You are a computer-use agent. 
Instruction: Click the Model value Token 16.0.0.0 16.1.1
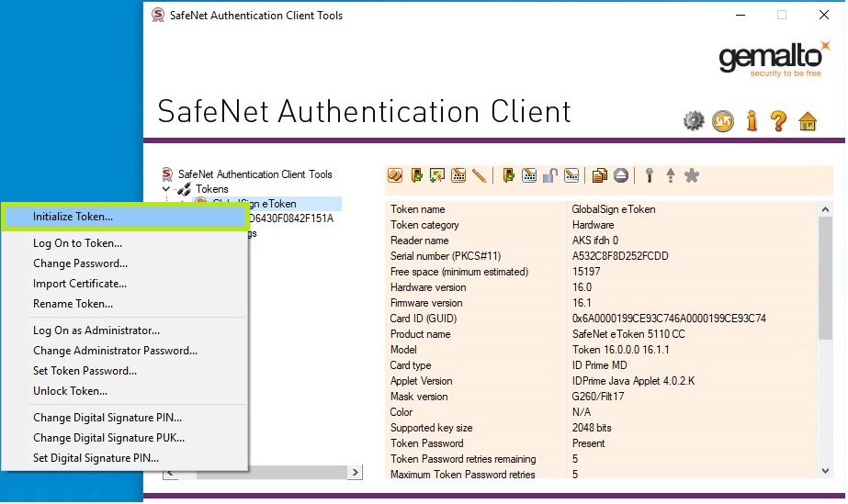620,350
